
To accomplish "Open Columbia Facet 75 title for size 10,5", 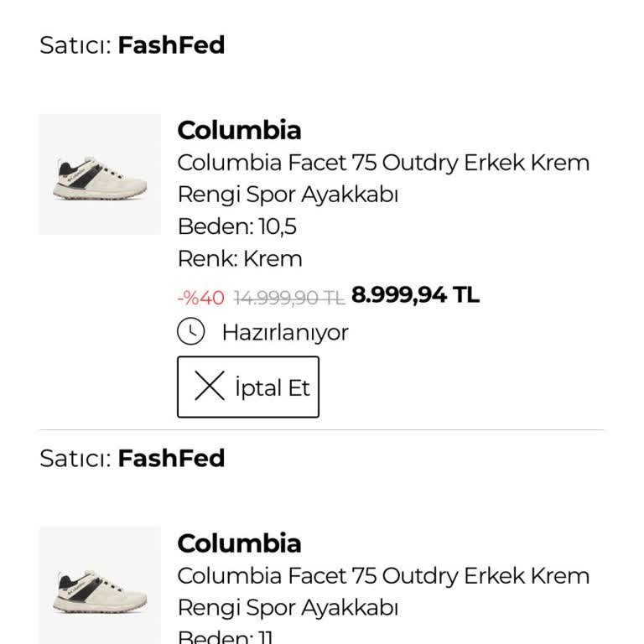I will point(383,178).
